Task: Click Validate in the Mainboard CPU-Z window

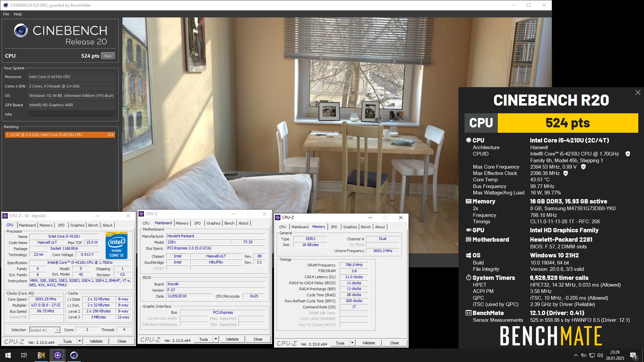Action: click(232, 340)
